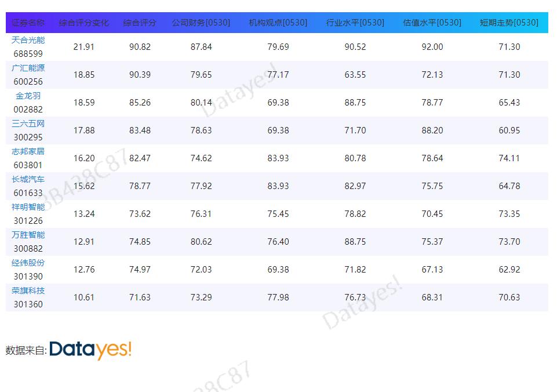Click valuation level value 92.00

(x=432, y=47)
